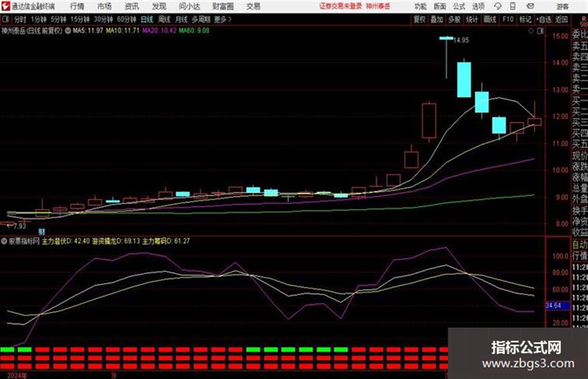
Task: Click the 神州泰岳 stock name in title bar
Action: point(378,6)
